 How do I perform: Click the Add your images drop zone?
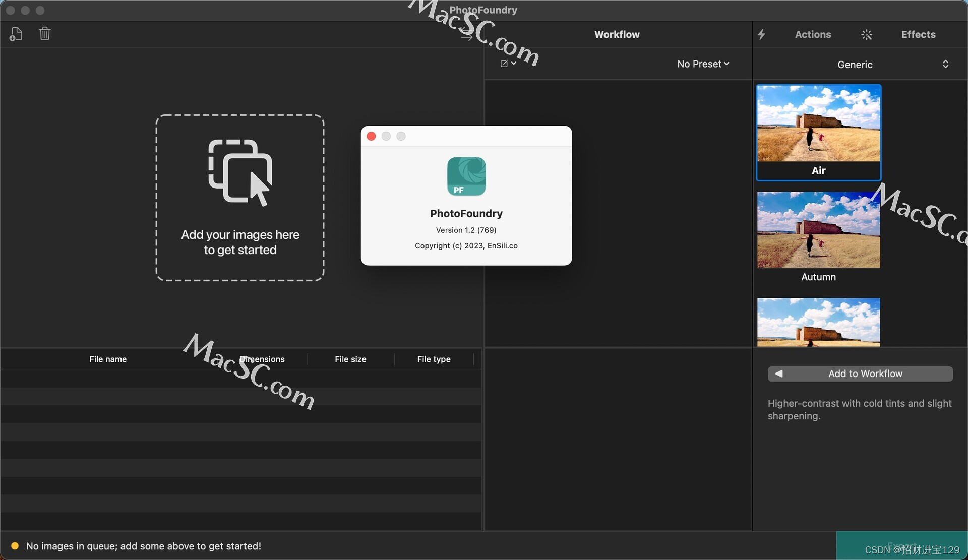coord(240,198)
